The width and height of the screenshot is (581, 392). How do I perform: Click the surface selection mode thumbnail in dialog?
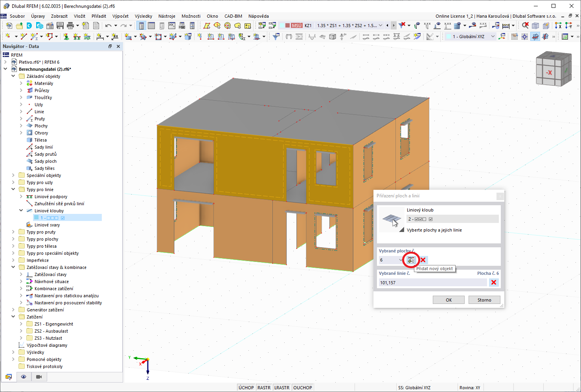391,220
